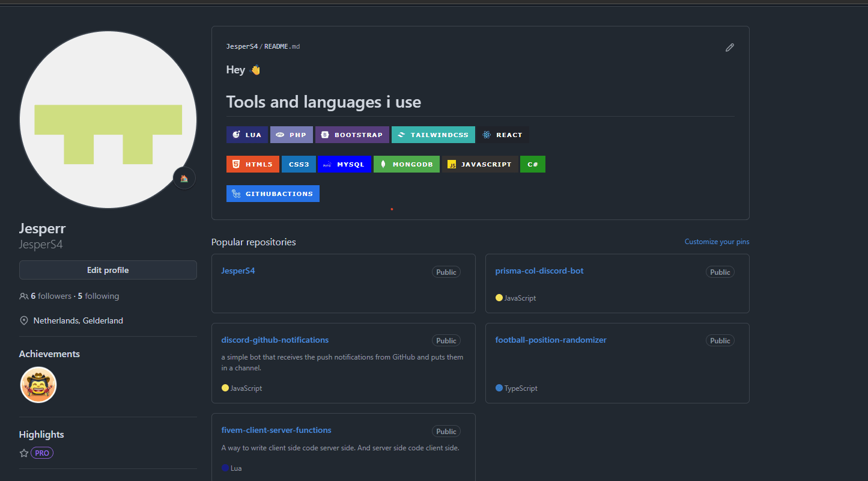
Task: Select the Lua language badge
Action: click(x=247, y=134)
